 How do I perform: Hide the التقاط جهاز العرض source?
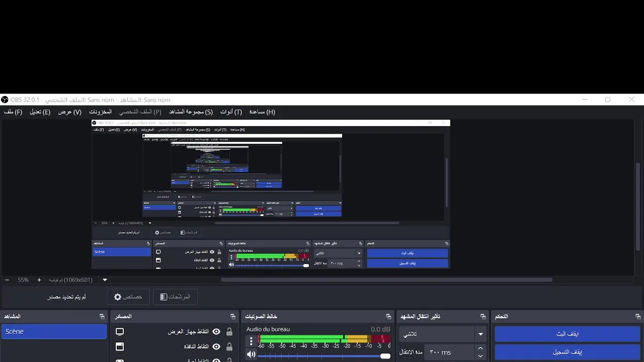click(x=216, y=332)
